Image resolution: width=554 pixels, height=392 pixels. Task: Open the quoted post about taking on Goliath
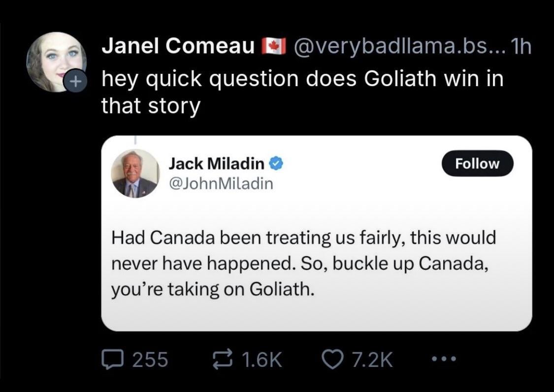click(x=316, y=263)
